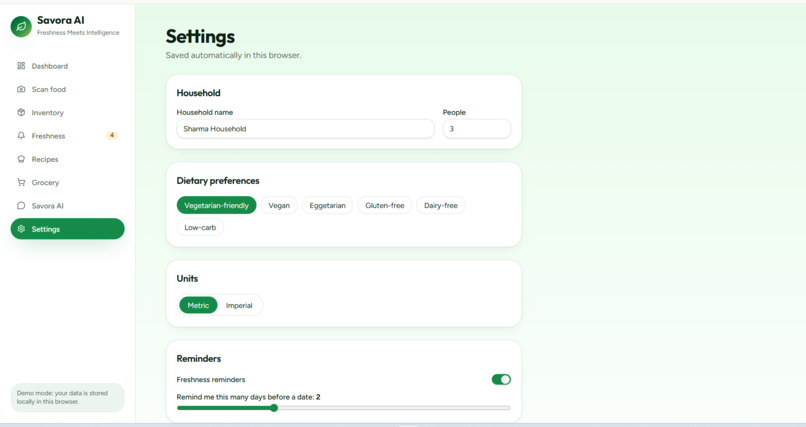Deselect the Vegetarian-friendly preference
This screenshot has height=427, width=806.
click(216, 205)
